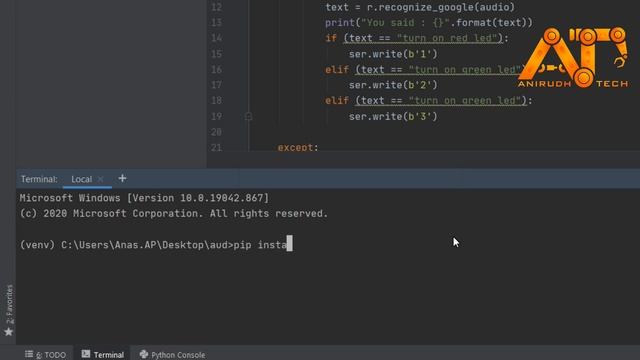Close the Local terminal tab
The height and width of the screenshot is (360, 640).
point(100,179)
